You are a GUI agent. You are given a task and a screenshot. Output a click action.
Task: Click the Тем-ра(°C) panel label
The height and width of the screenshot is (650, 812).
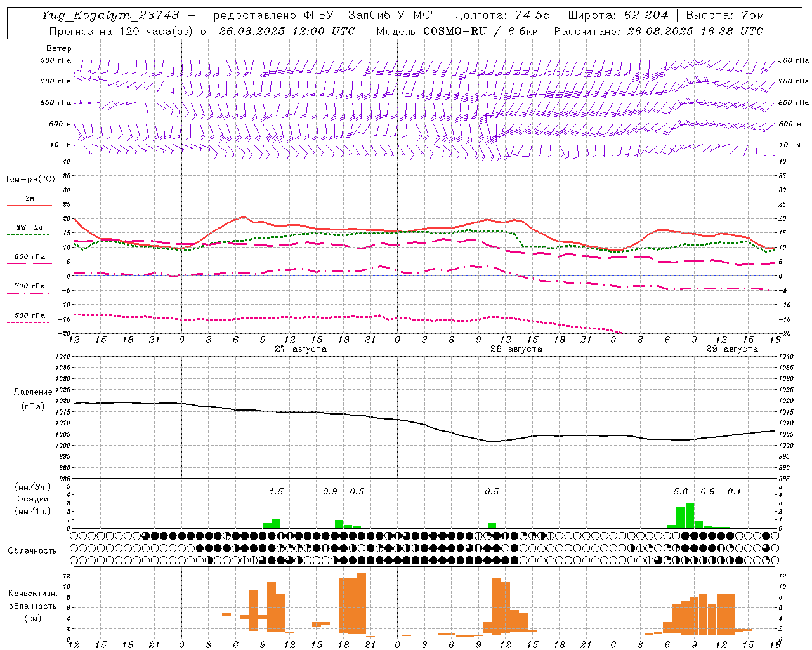click(30, 180)
